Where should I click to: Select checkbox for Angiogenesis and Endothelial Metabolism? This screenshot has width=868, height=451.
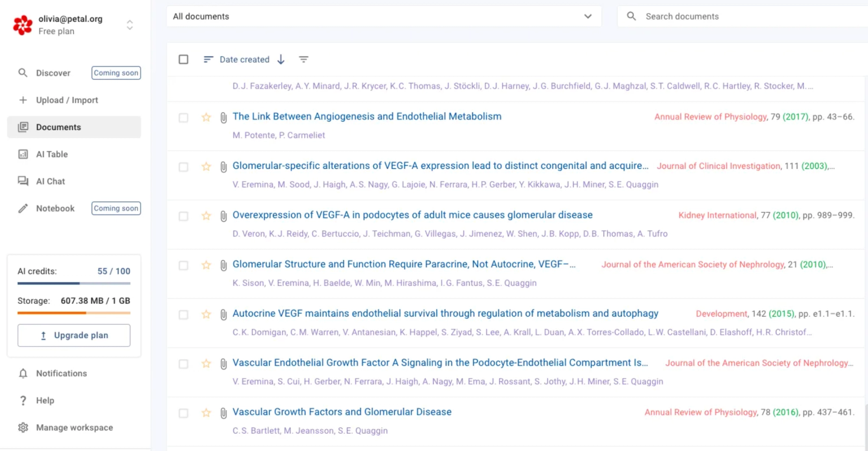[x=183, y=118]
